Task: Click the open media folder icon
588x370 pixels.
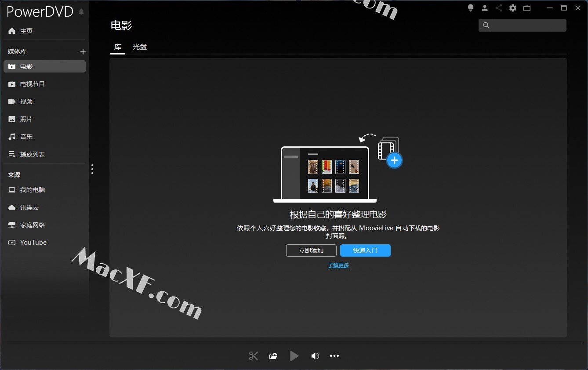Action: pos(273,356)
